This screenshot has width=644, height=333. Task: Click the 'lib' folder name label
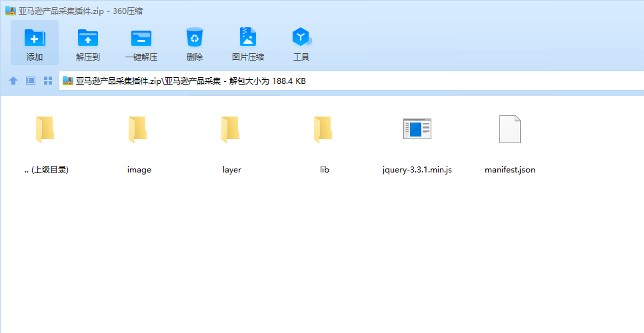(x=325, y=169)
